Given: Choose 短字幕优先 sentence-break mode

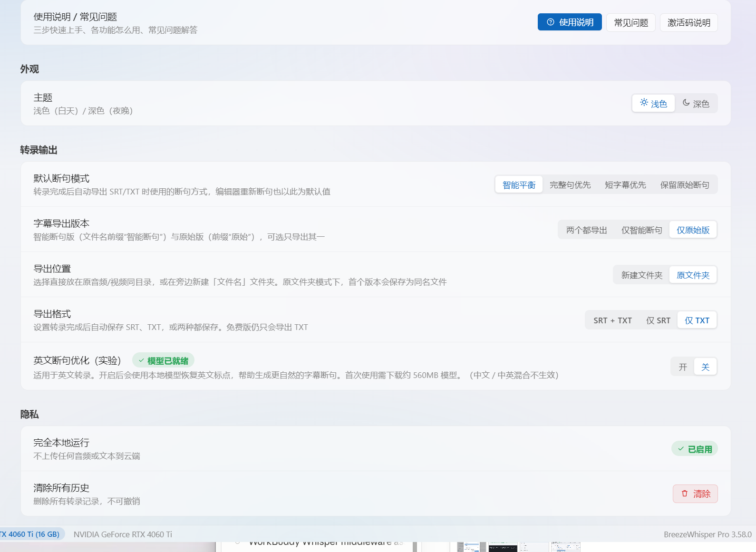Looking at the screenshot, I should (x=625, y=185).
